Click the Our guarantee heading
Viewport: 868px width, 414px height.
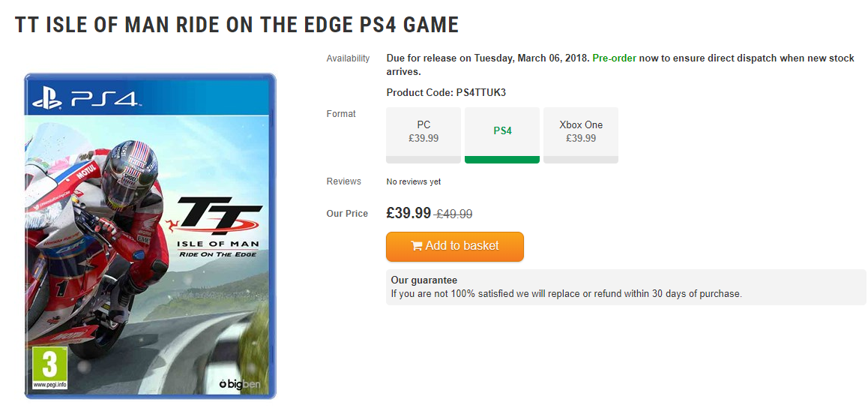tap(424, 280)
